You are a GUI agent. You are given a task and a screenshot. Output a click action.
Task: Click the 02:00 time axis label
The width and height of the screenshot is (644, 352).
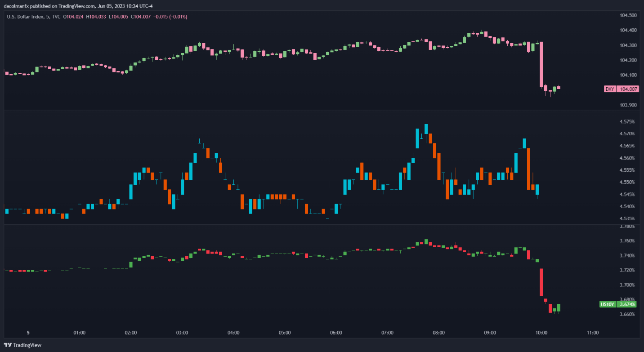click(x=131, y=333)
